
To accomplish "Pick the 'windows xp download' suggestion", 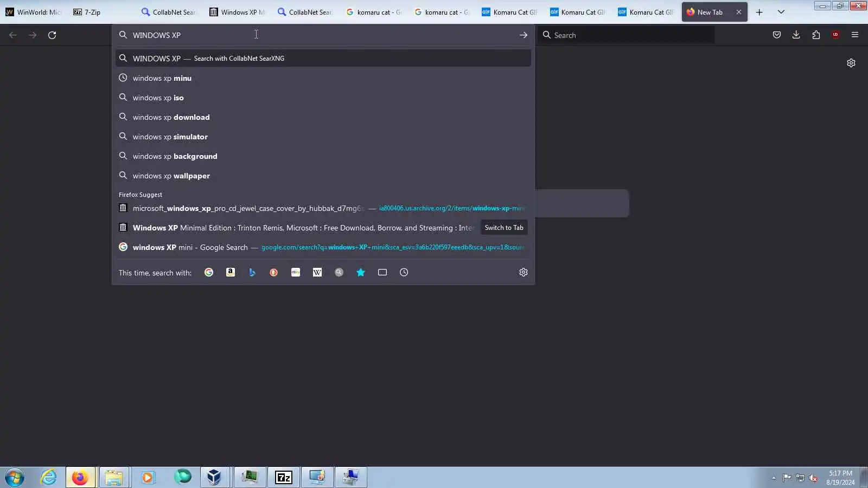I will coord(323,117).
